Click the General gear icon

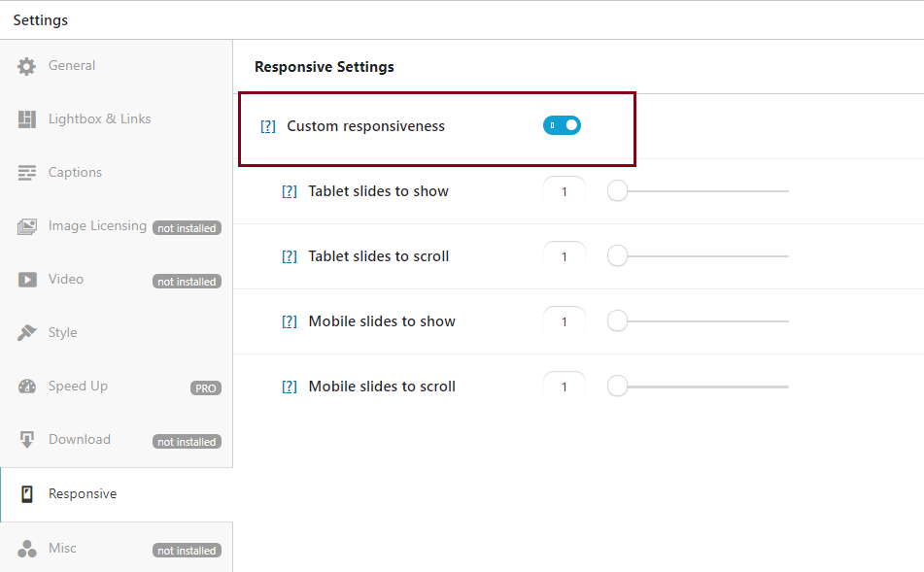click(27, 66)
